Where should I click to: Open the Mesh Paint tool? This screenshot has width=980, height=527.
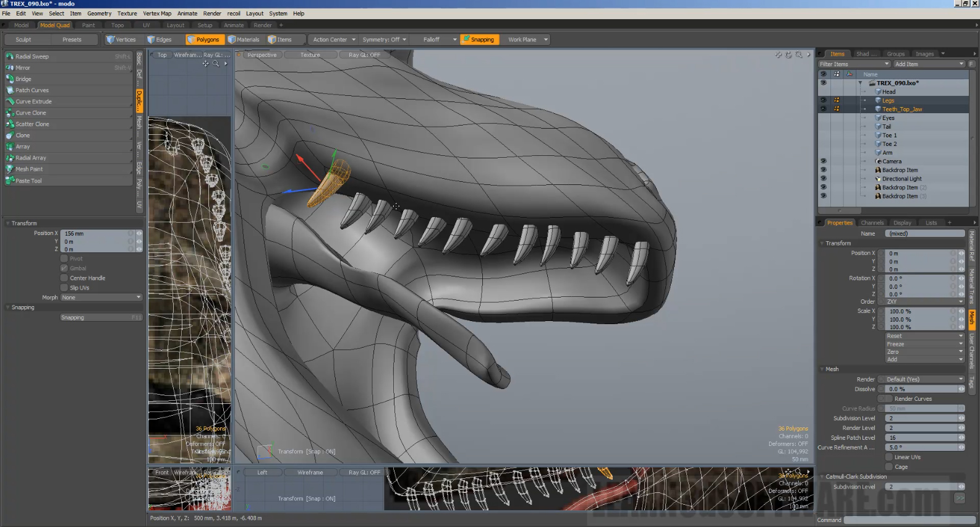click(29, 169)
